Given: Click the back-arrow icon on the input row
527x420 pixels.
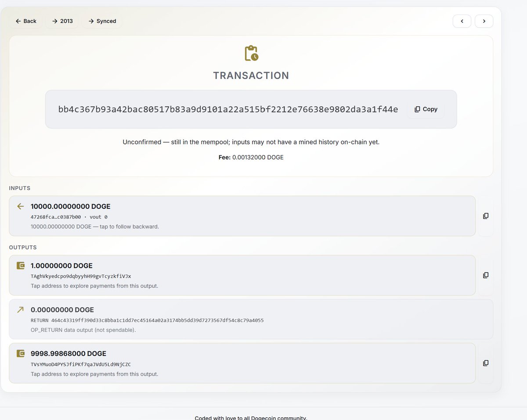Looking at the screenshot, I should [20, 206].
